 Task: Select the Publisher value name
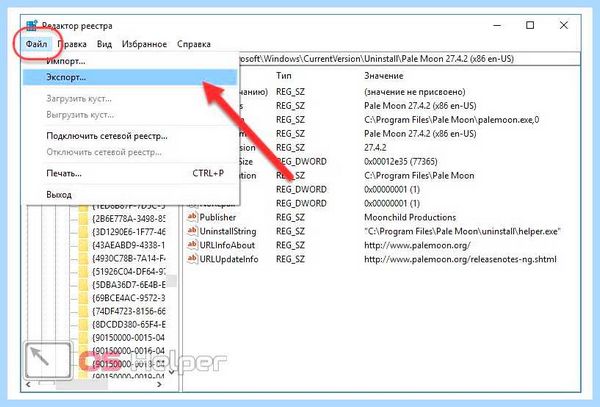pyautogui.click(x=218, y=217)
